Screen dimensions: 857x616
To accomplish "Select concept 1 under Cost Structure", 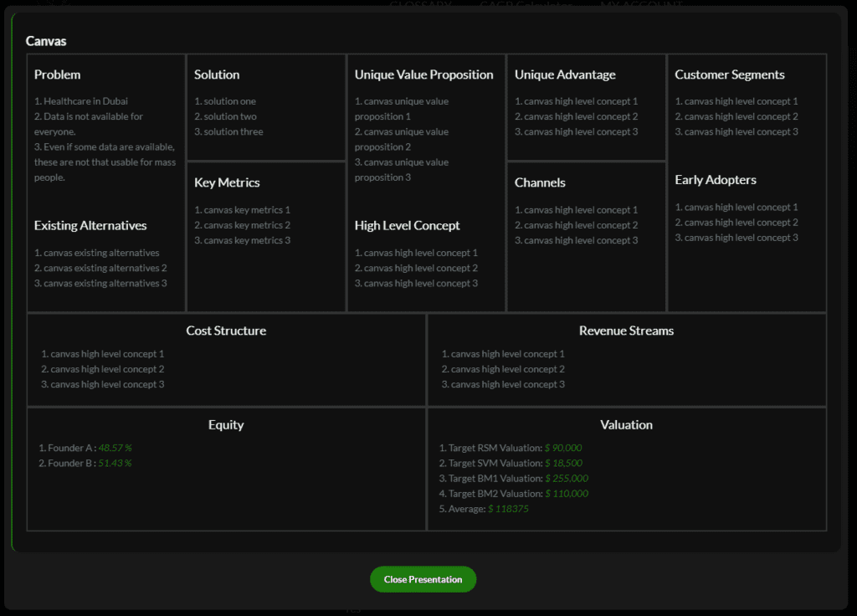I will (x=103, y=354).
